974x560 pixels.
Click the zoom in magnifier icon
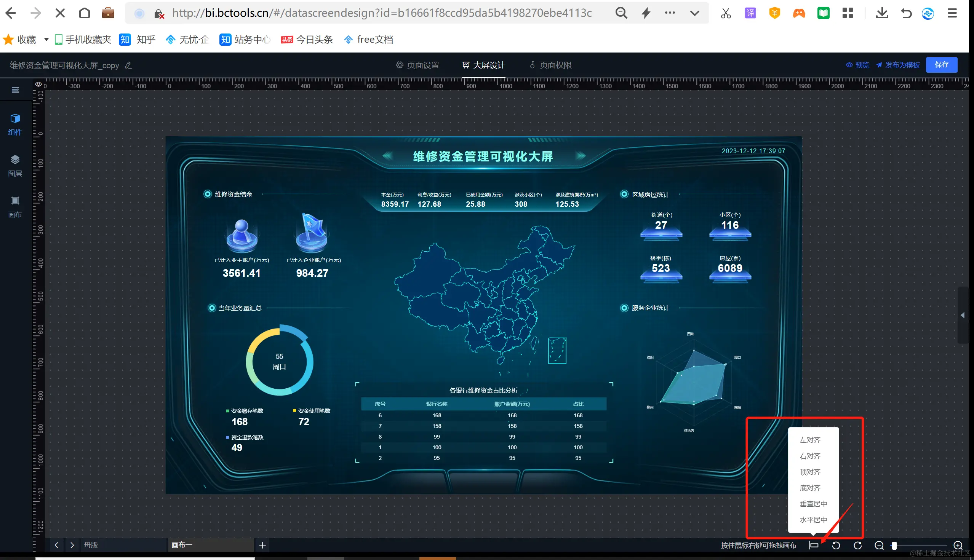point(958,545)
